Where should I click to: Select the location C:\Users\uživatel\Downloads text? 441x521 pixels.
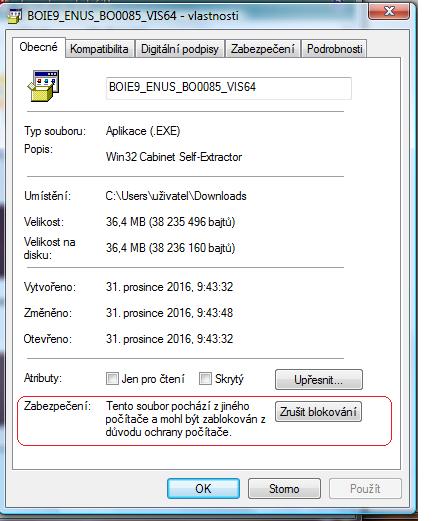[176, 196]
